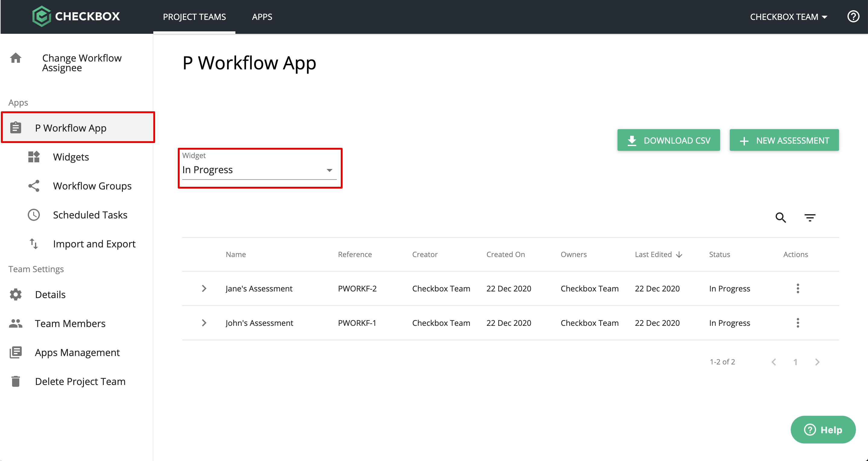
Task: Open the Checkbox Team account dropdown
Action: pos(789,17)
